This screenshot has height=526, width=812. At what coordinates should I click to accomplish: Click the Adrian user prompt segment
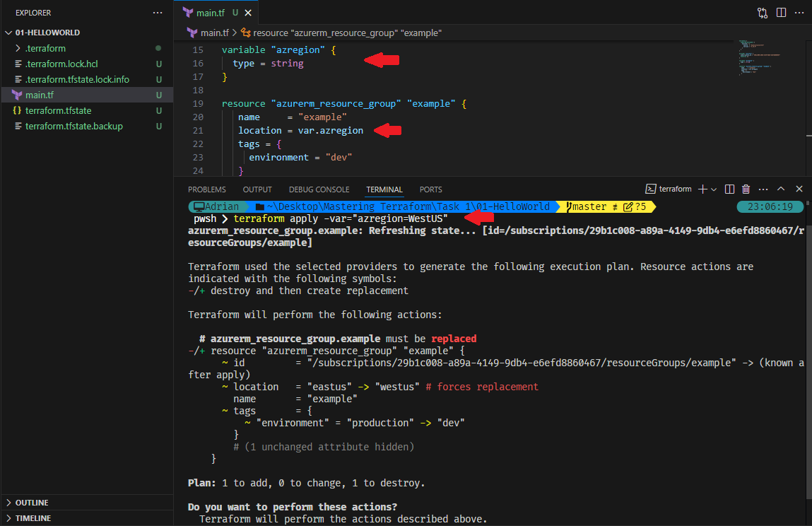coord(217,206)
